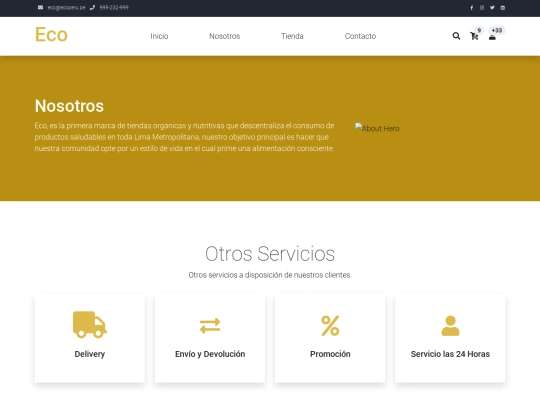Click the delivery truck icon
The width and height of the screenshot is (540, 405).
point(90,325)
